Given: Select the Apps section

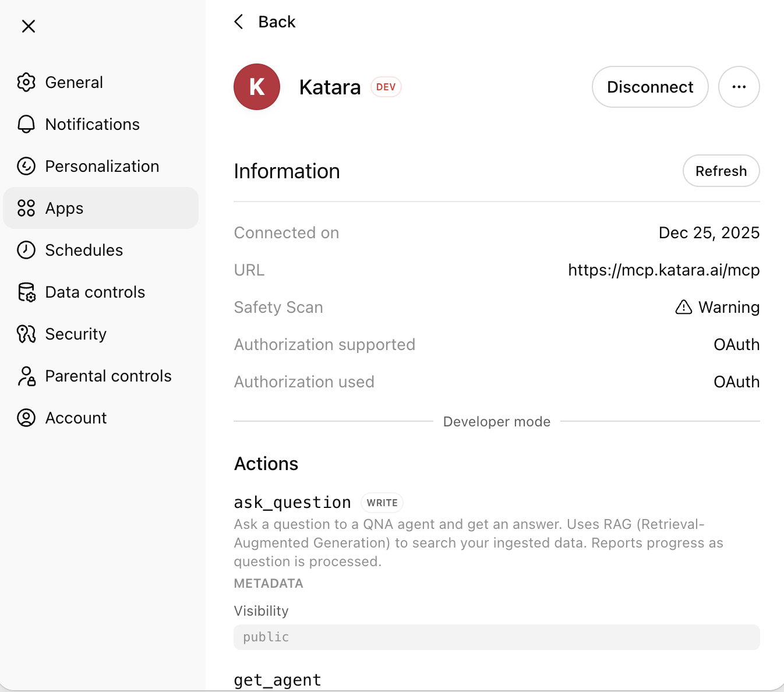Looking at the screenshot, I should [101, 208].
